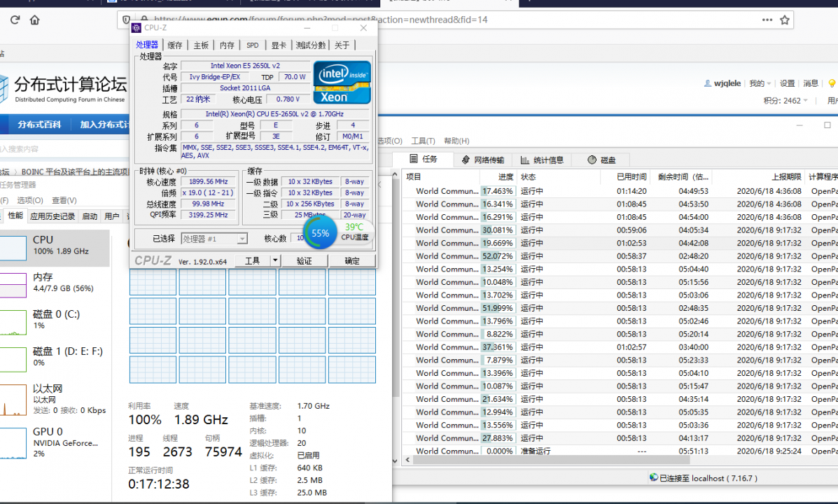Click the Intel Xeon logo in CPU-Z
Image resolution: width=838 pixels, height=504 pixels.
pyautogui.click(x=342, y=83)
